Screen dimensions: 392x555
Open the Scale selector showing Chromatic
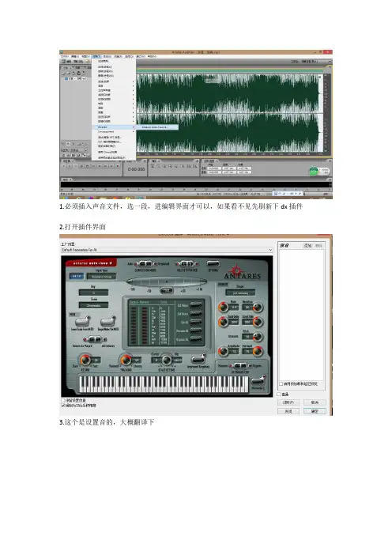[x=94, y=305]
